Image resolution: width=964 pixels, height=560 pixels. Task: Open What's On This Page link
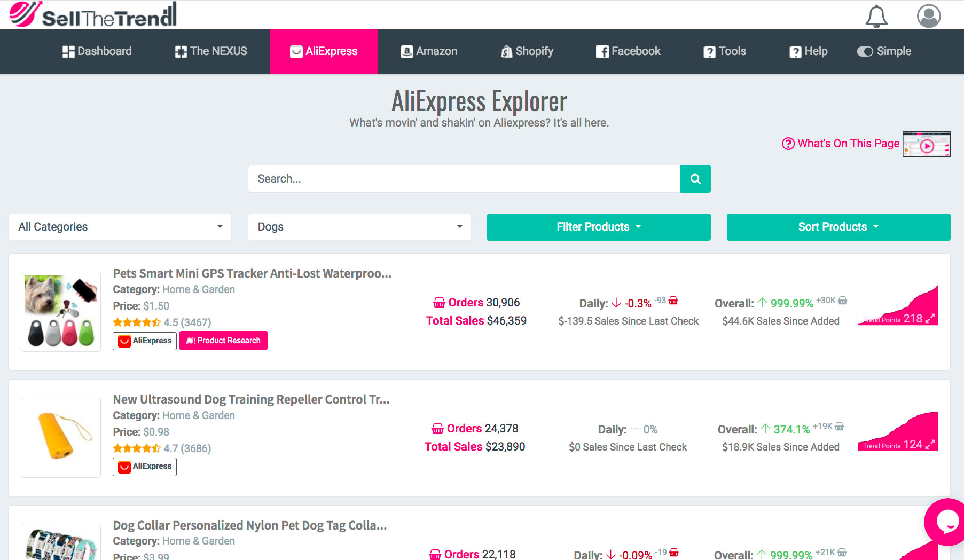pyautogui.click(x=841, y=144)
